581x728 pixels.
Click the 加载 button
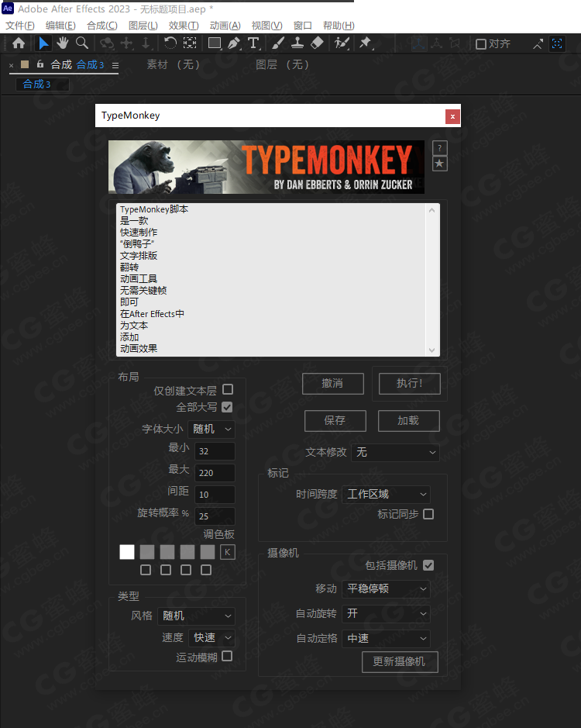[408, 421]
